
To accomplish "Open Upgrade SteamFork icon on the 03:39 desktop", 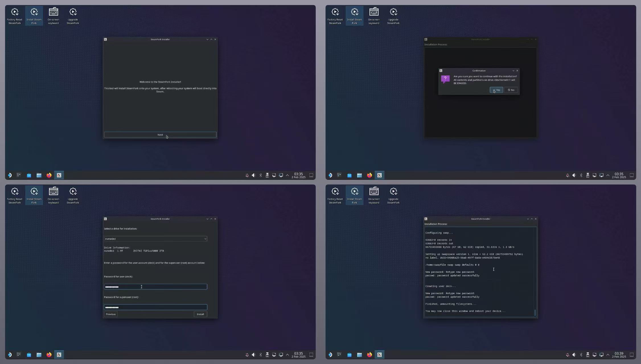I will coord(393,196).
